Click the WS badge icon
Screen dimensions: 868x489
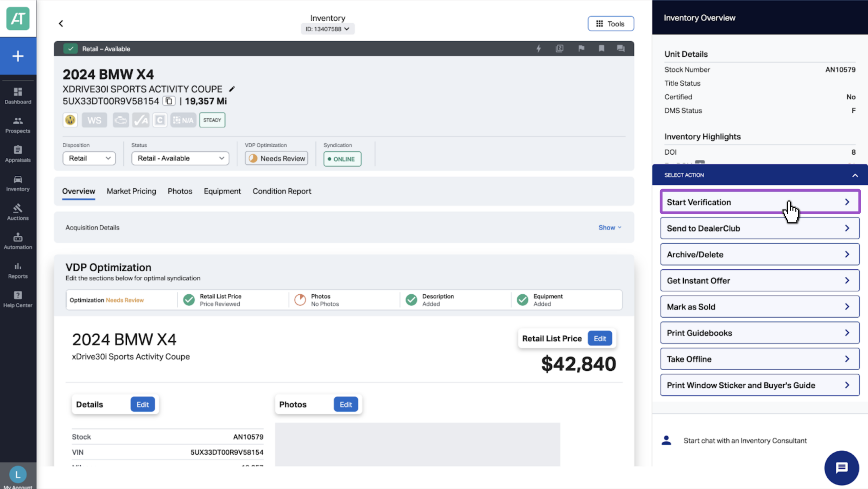tap(94, 120)
